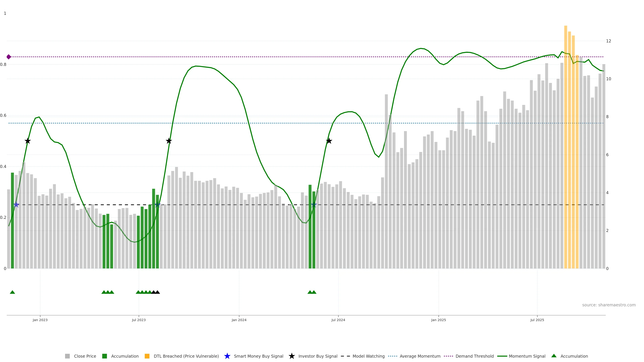Click the purple diamond on Demand Threshold line

click(x=9, y=57)
